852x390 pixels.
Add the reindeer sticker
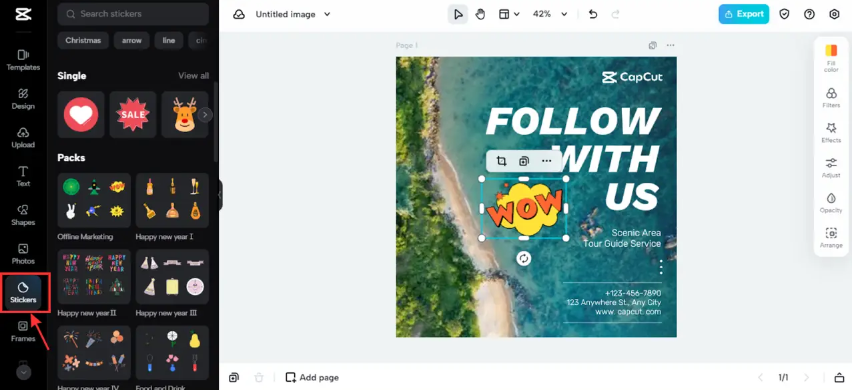pos(185,115)
